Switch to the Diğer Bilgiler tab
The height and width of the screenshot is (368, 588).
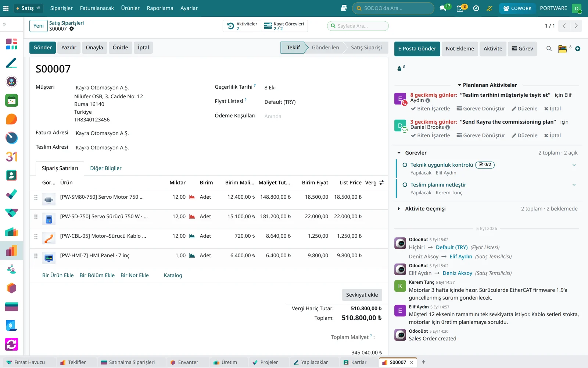106,168
